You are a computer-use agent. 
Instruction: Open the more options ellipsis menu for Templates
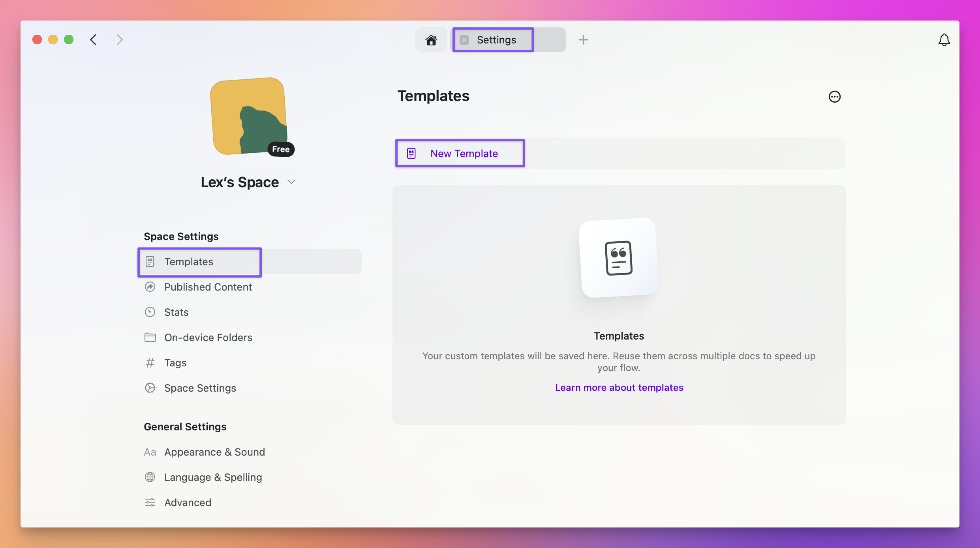tap(834, 96)
